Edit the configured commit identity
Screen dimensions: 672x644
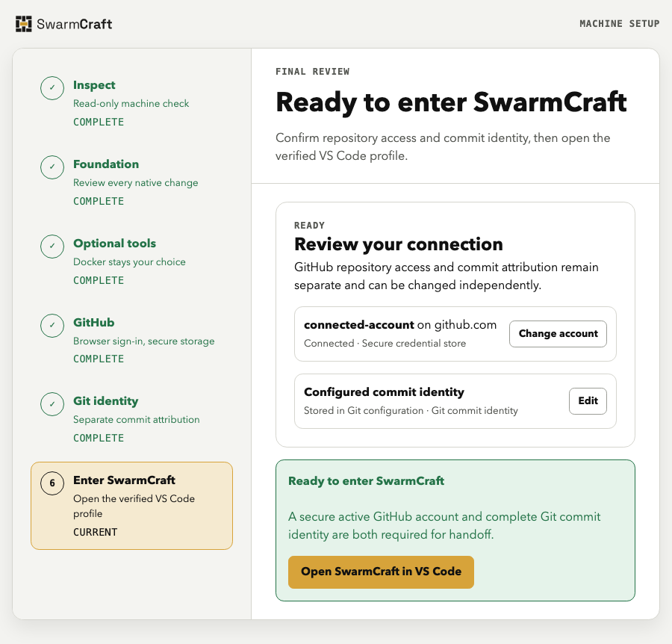click(588, 401)
